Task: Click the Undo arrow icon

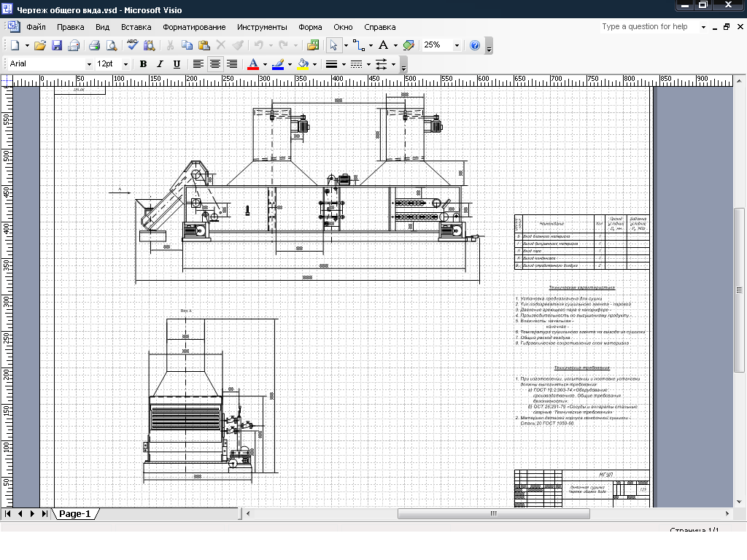Action: pyautogui.click(x=259, y=45)
